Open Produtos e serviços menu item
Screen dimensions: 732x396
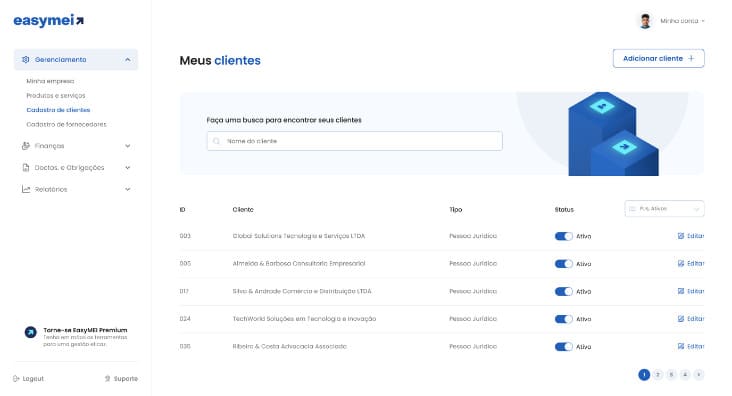56,95
